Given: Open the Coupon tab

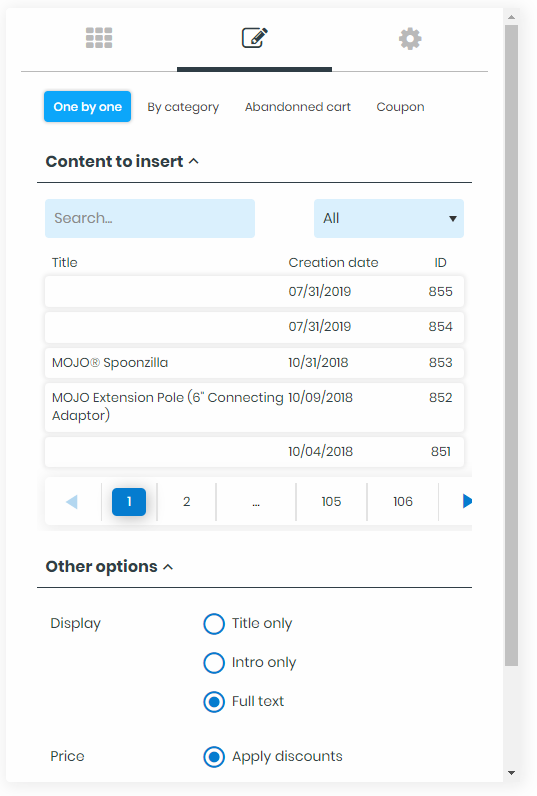Looking at the screenshot, I should [400, 107].
